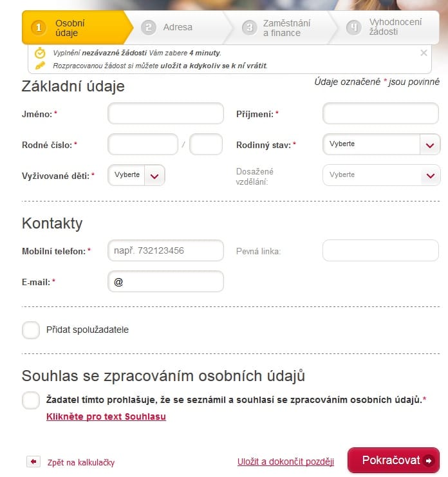Image resolution: width=448 pixels, height=477 pixels.
Task: Click the Pokračovat button
Action: (393, 460)
